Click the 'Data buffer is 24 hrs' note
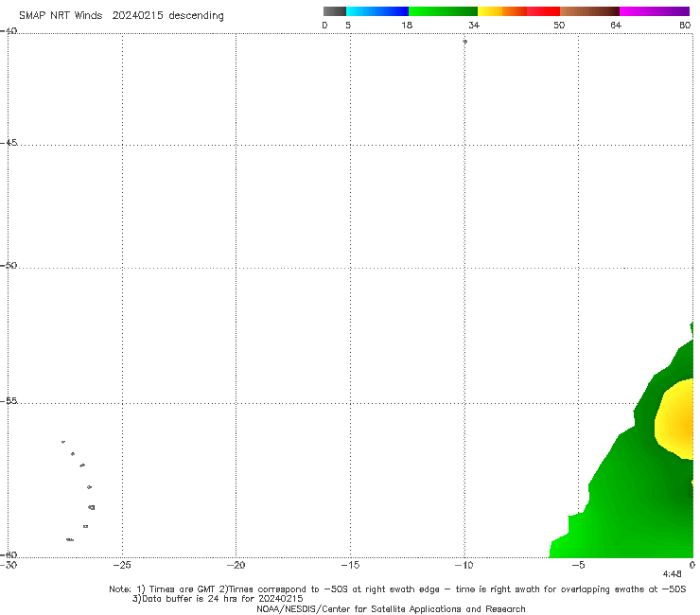 (x=218, y=599)
